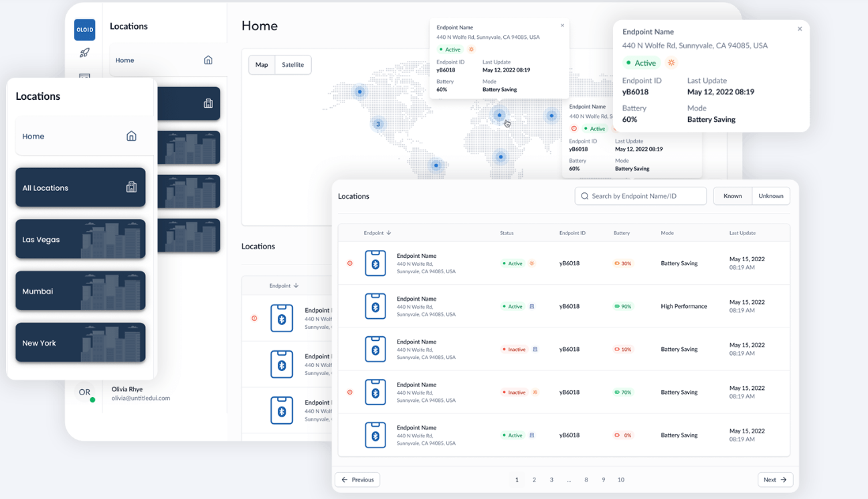Viewport: 868px width, 499px height.
Task: Click Bluetooth device icon in 30% battery row
Action: point(375,263)
